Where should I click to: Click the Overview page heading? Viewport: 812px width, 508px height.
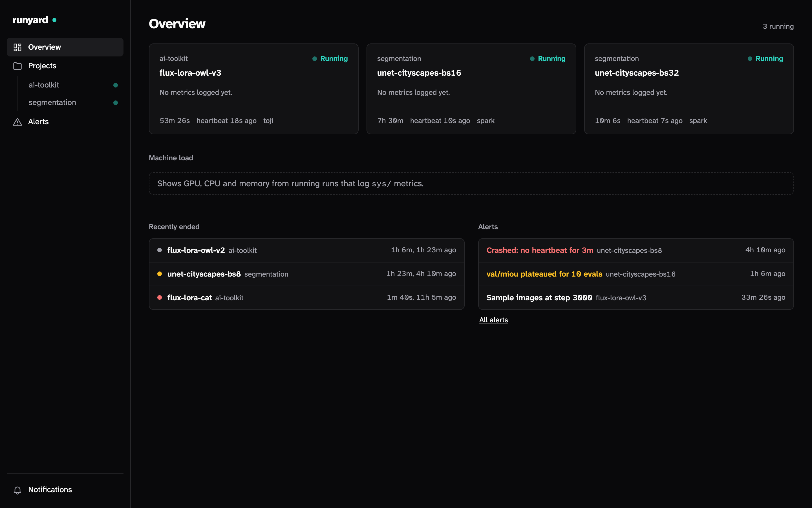click(x=177, y=24)
